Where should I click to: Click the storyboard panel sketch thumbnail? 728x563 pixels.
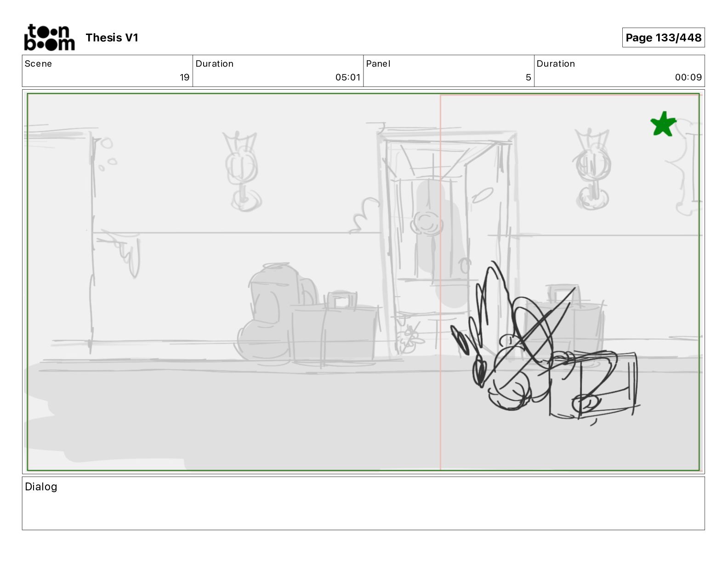pos(363,282)
